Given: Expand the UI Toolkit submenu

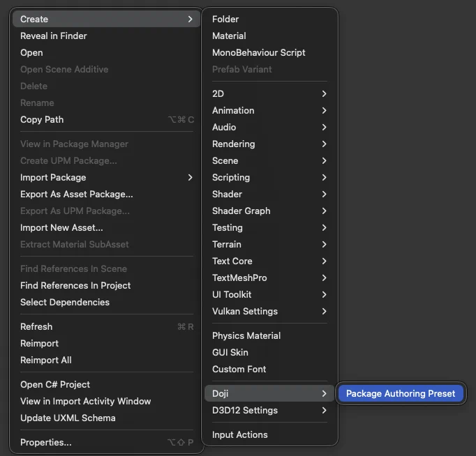Looking at the screenshot, I should [x=269, y=294].
